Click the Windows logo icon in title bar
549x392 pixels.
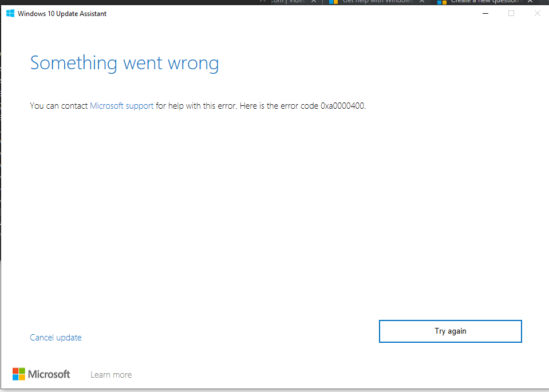(x=10, y=13)
